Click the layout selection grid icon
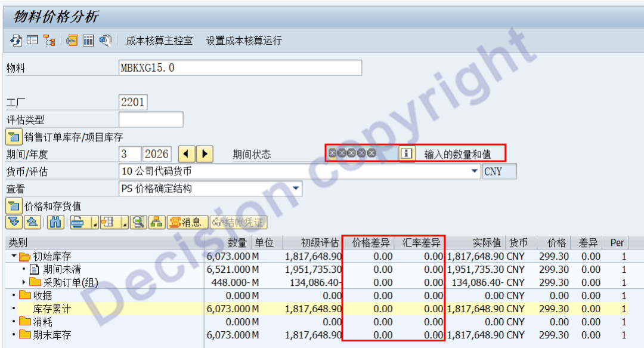The height and width of the screenshot is (348, 644). pyautogui.click(x=107, y=223)
